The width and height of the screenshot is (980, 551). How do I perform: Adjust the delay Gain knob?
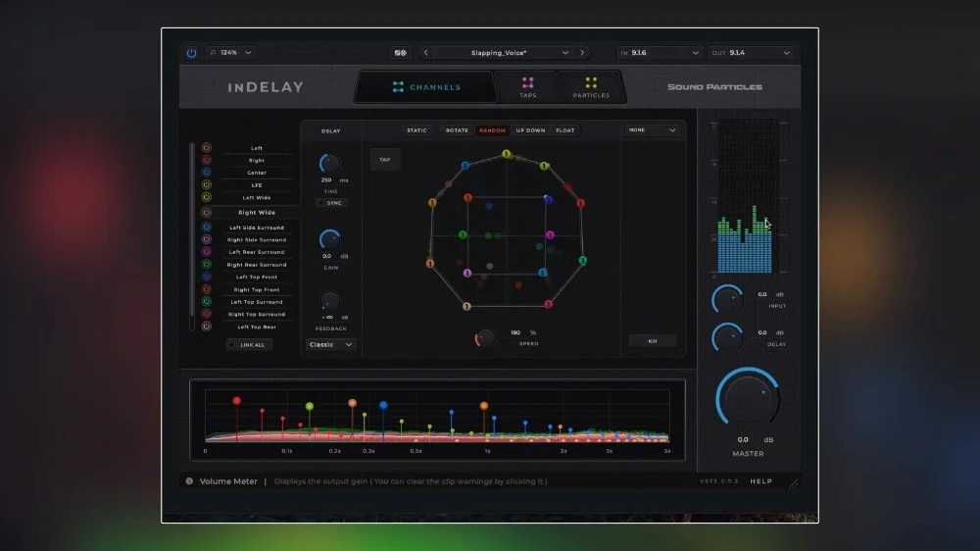329,239
